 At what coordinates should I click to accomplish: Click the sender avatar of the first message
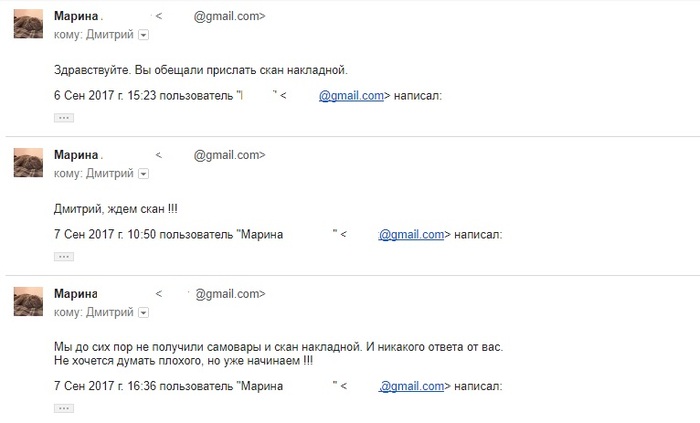(x=27, y=23)
